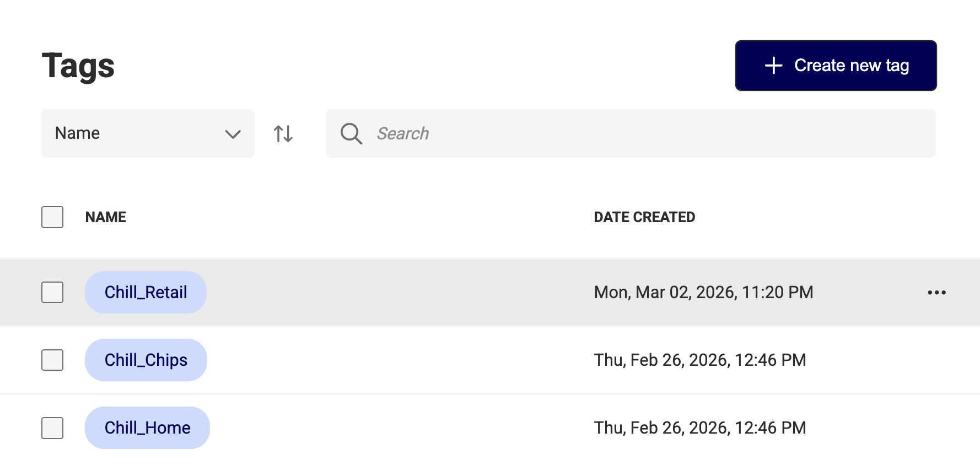Viewport: 980px width, 465px height.
Task: Click the magnifying glass search icon
Action: [351, 133]
